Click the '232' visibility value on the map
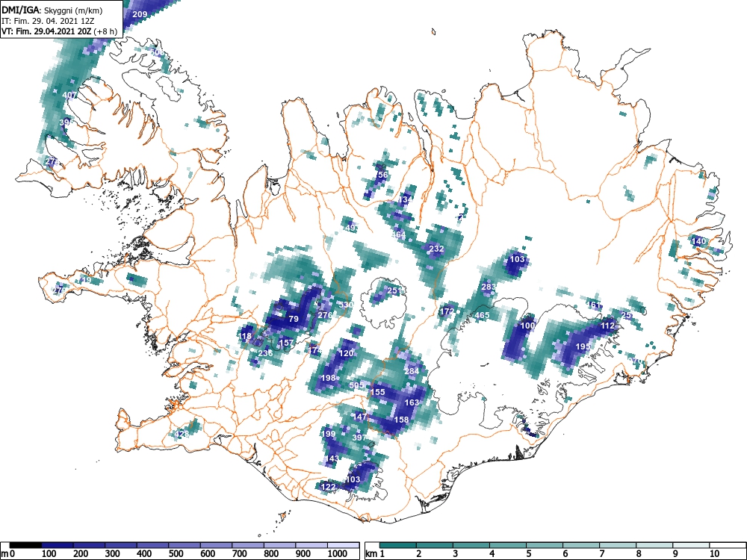 (436, 248)
